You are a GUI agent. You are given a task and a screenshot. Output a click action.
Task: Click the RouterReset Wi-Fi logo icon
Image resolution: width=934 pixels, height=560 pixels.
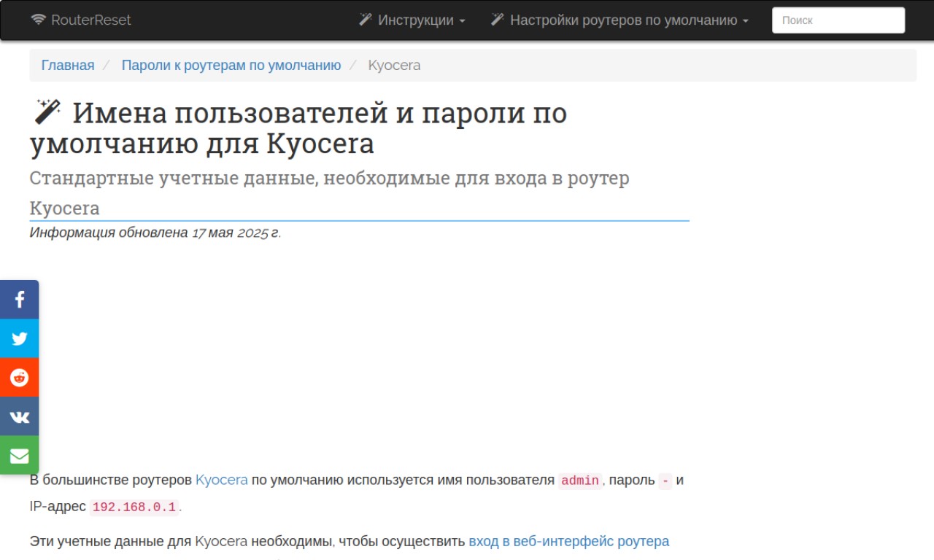point(39,20)
